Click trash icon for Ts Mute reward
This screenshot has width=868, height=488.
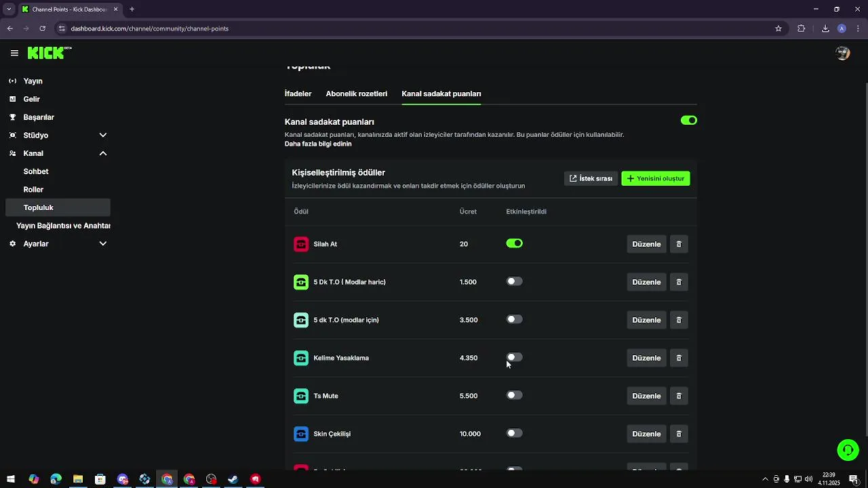coord(679,396)
